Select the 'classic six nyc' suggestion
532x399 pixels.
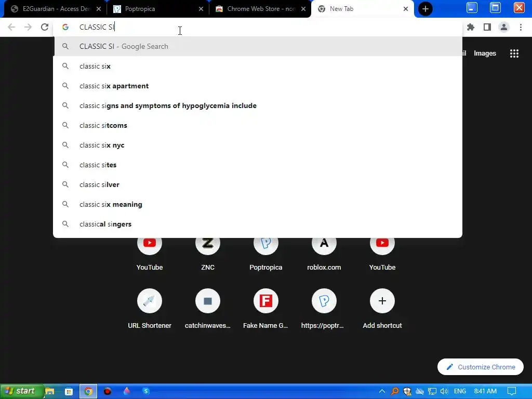coord(258,145)
